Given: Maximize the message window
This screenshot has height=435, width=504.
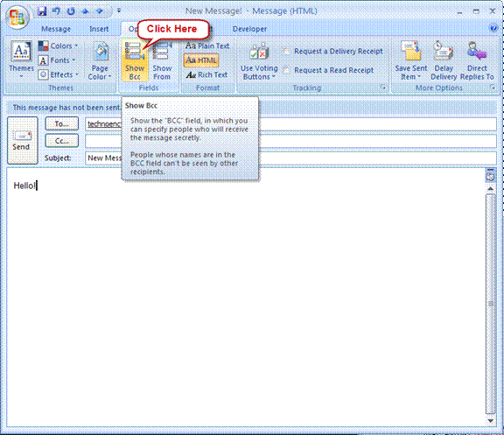Looking at the screenshot, I should pyautogui.click(x=476, y=11).
